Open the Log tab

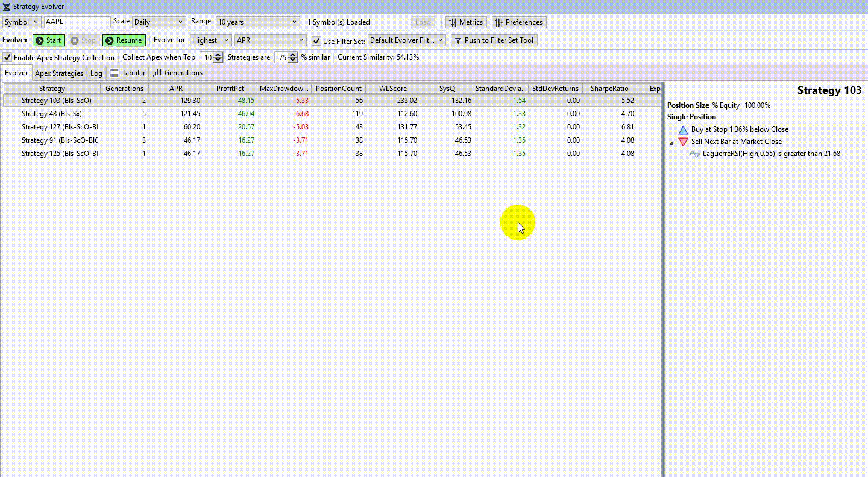coord(96,73)
